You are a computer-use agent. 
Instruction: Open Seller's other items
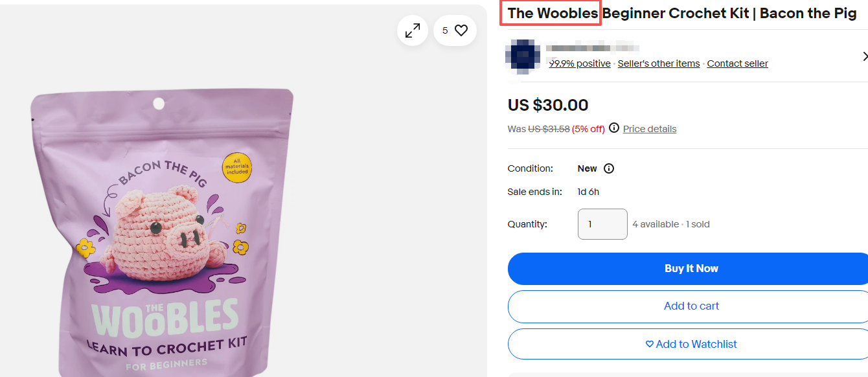(658, 63)
